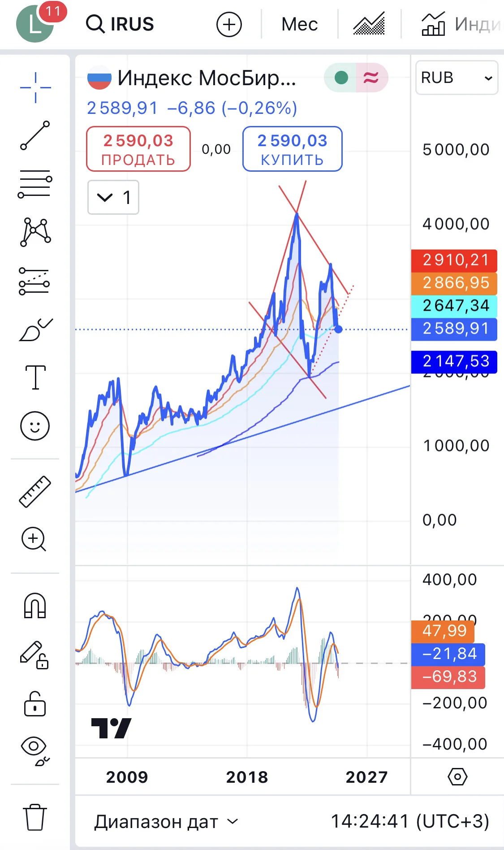Select the crosshair cursor tool

tap(35, 87)
